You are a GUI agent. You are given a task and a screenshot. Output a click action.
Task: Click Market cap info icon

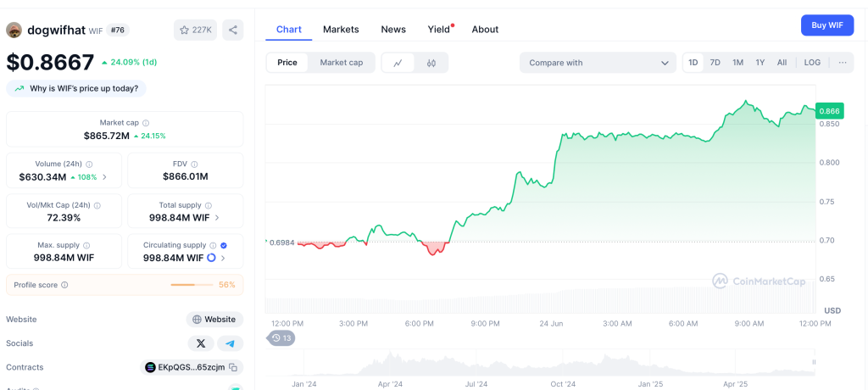tap(146, 123)
